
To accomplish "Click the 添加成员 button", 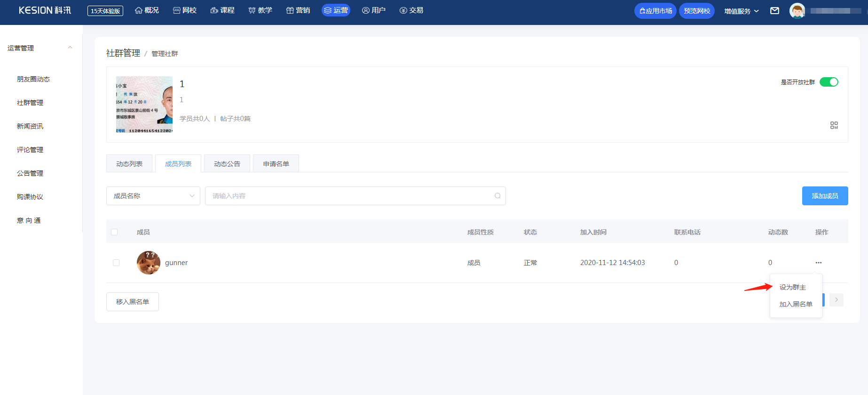I will pyautogui.click(x=825, y=196).
